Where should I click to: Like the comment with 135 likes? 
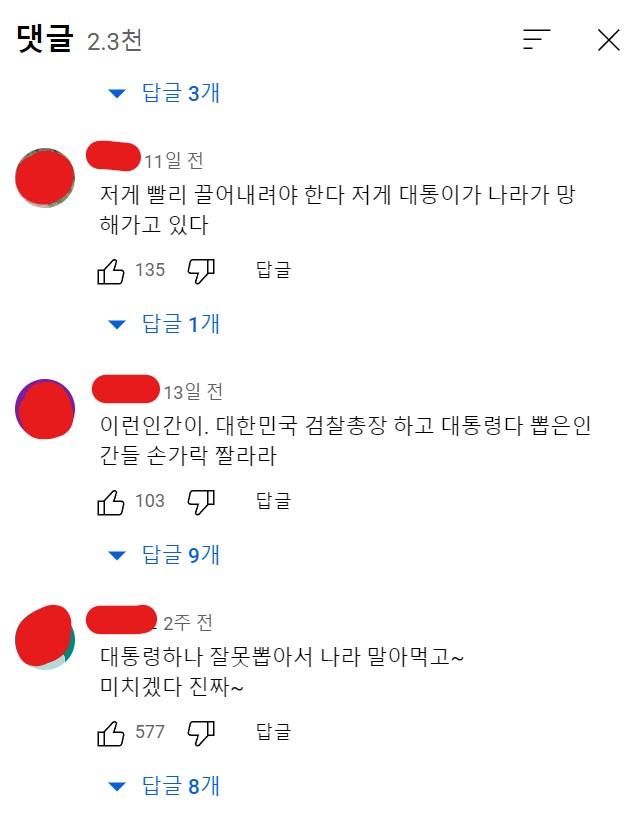(x=111, y=271)
